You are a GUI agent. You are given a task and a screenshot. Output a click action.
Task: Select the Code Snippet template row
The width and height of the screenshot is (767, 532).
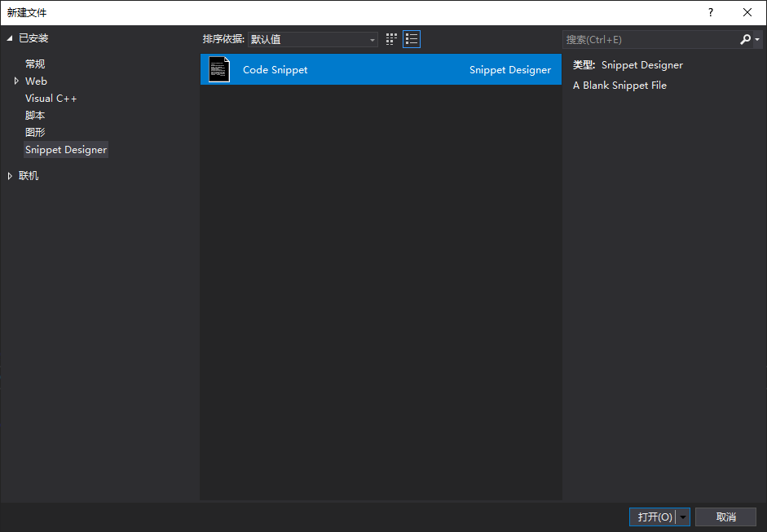381,70
